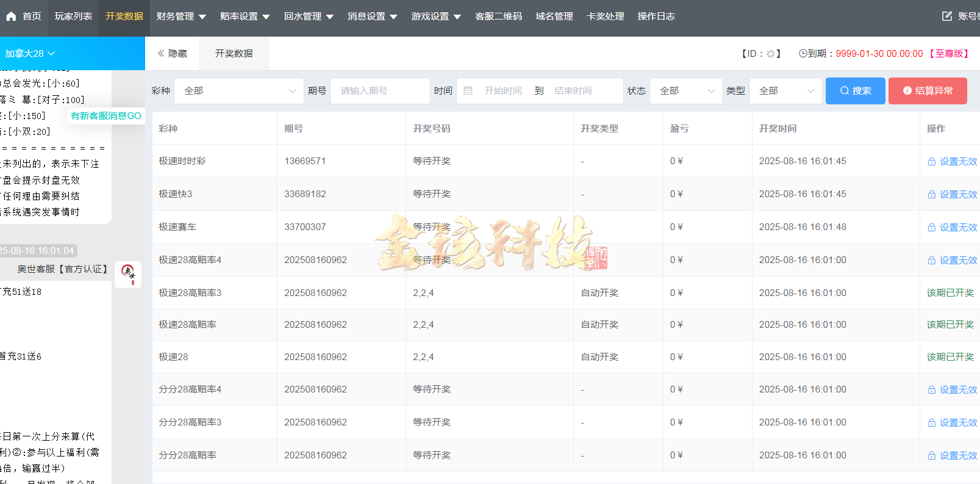Viewport: 980px width, 484px height.
Task: Expand the 赔率设置 menu
Action: (245, 16)
